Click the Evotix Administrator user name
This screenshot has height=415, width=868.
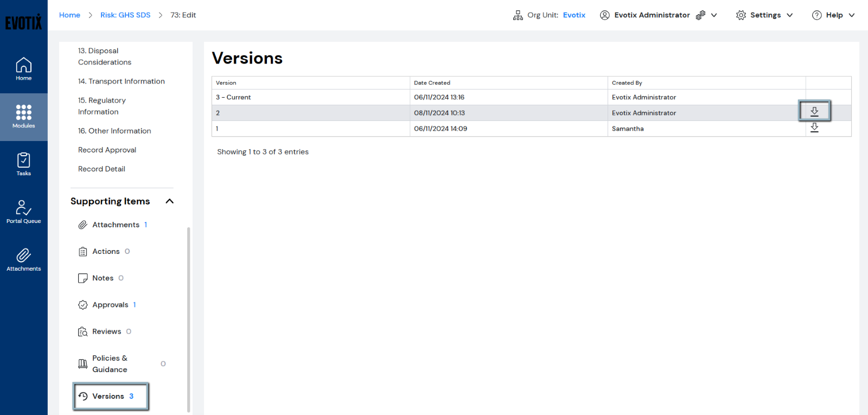tap(652, 15)
